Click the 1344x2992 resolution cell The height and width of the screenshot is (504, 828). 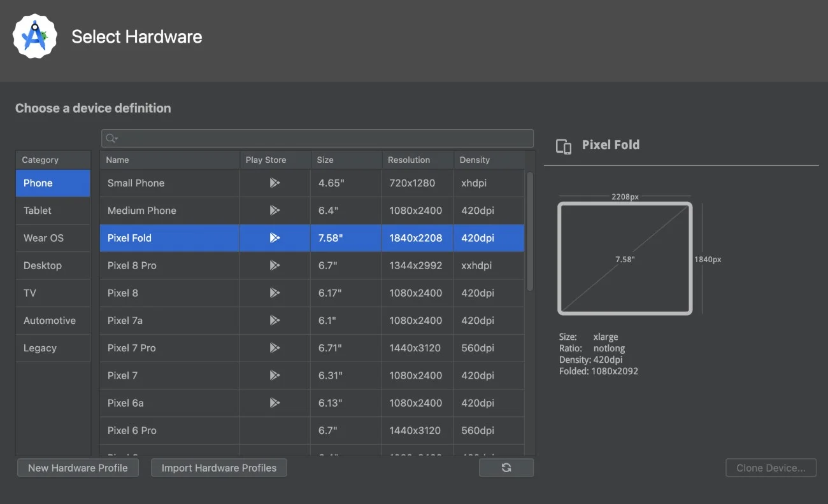click(418, 265)
